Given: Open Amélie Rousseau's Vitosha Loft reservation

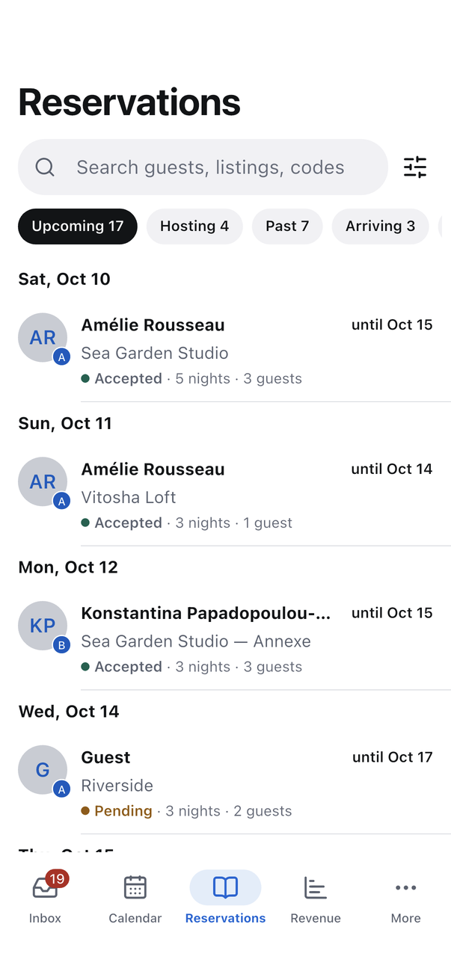Looking at the screenshot, I should point(234,496).
